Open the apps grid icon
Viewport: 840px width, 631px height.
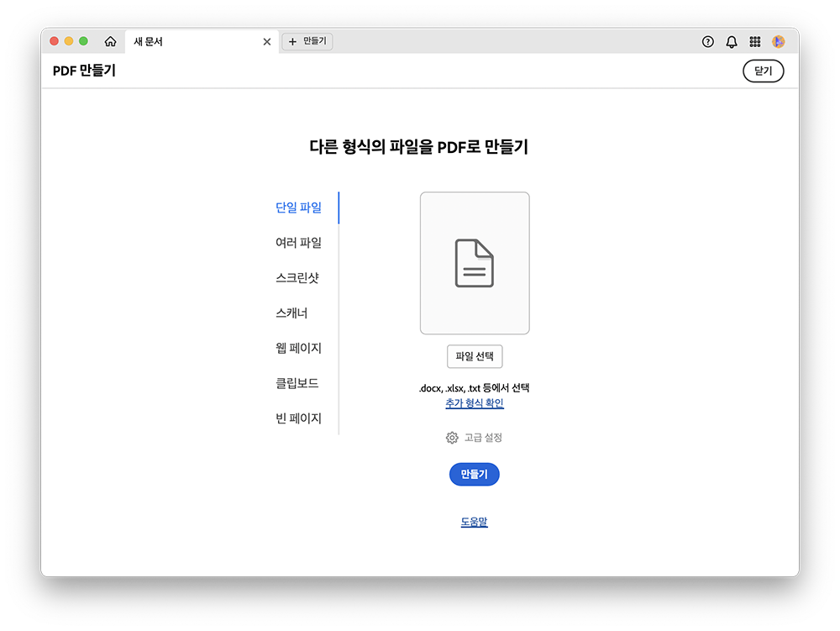(x=754, y=40)
